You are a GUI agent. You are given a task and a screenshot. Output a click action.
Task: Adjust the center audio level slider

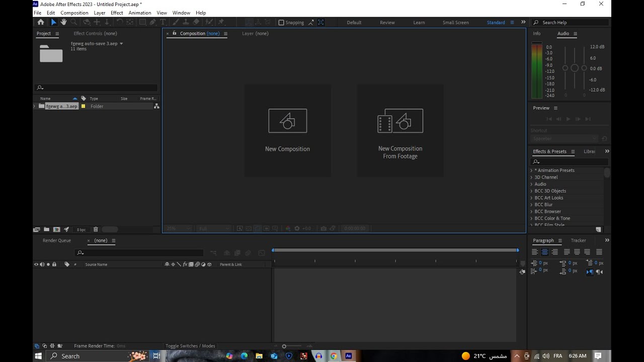[575, 68]
